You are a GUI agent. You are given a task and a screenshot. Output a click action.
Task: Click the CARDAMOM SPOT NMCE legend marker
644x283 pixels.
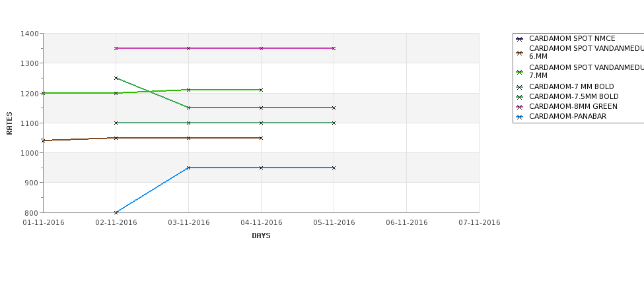[x=520, y=40]
